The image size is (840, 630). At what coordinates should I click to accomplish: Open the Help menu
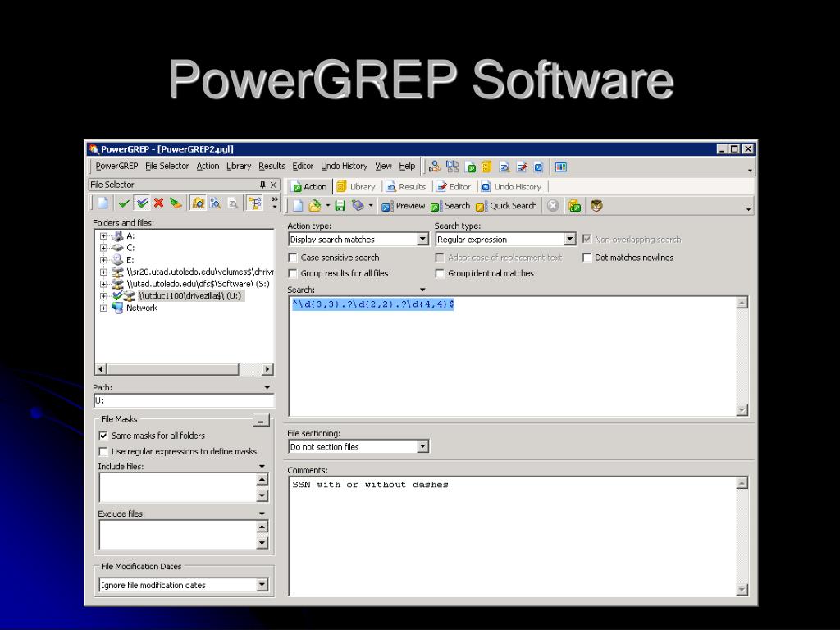click(407, 166)
